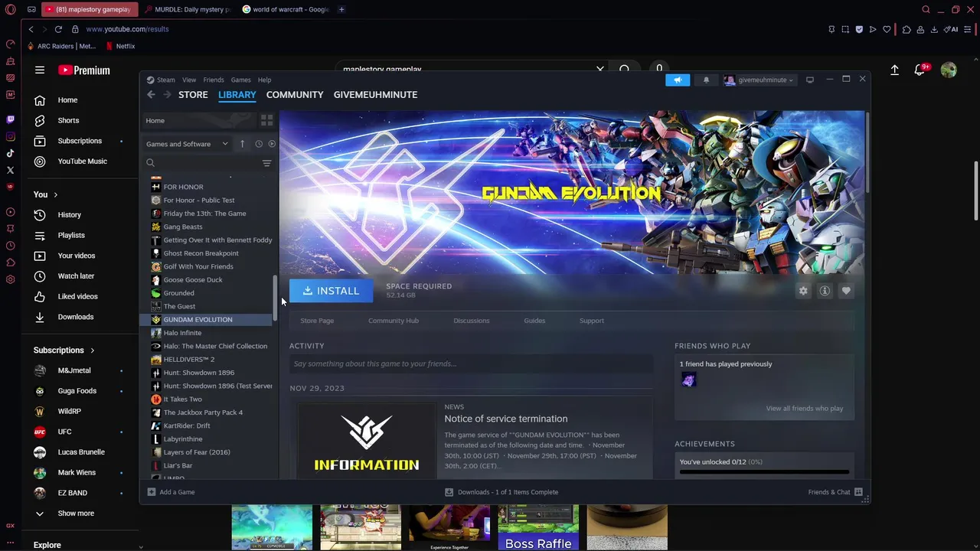Open the game's Store Page link
The image size is (980, 551).
[x=317, y=321]
